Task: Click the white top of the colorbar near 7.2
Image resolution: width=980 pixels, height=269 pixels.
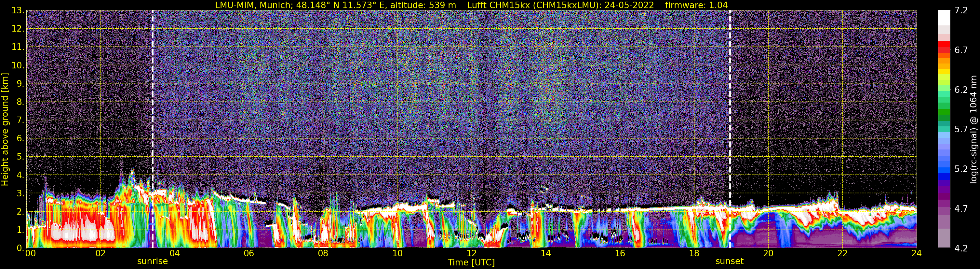Action: pyautogui.click(x=944, y=17)
